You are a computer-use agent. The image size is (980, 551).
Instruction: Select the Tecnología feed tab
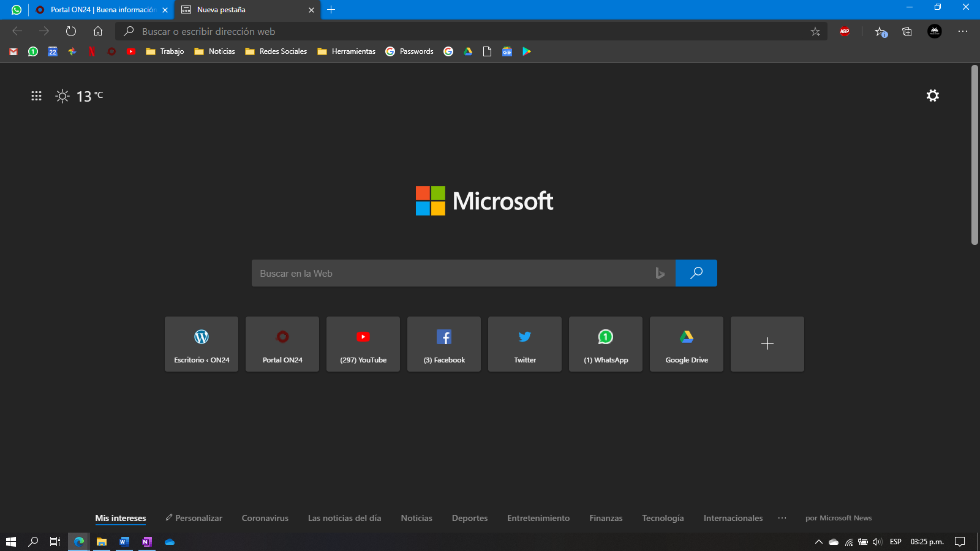663,518
